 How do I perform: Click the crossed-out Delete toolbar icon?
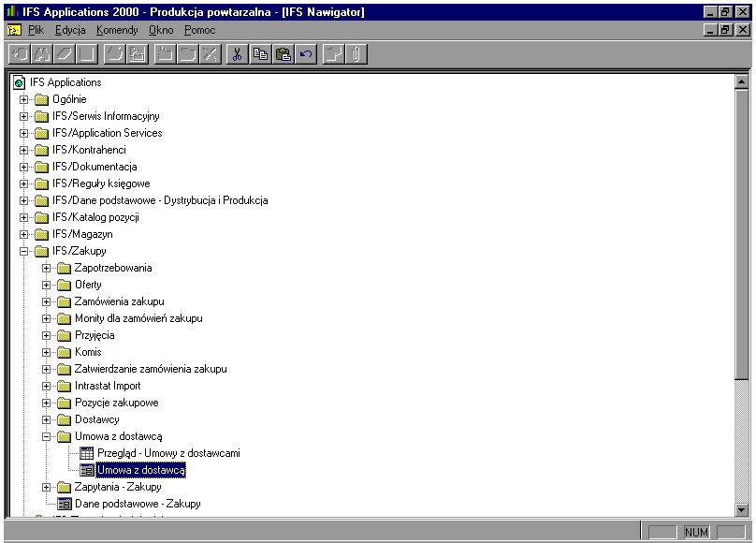tap(211, 54)
